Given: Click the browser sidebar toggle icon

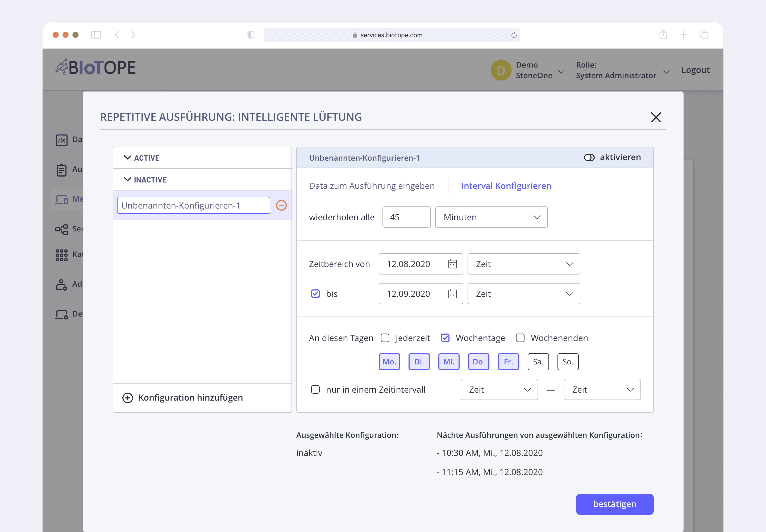Looking at the screenshot, I should (x=96, y=35).
